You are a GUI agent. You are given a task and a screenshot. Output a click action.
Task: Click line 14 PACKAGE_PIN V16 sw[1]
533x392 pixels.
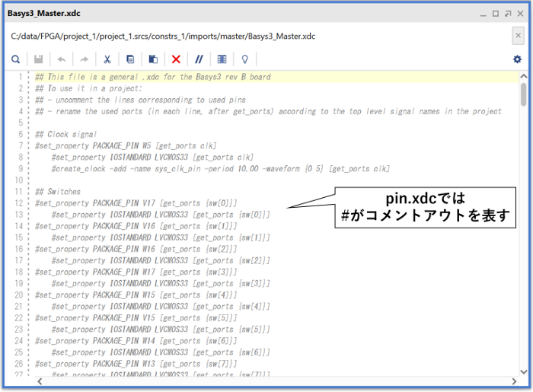(x=136, y=226)
